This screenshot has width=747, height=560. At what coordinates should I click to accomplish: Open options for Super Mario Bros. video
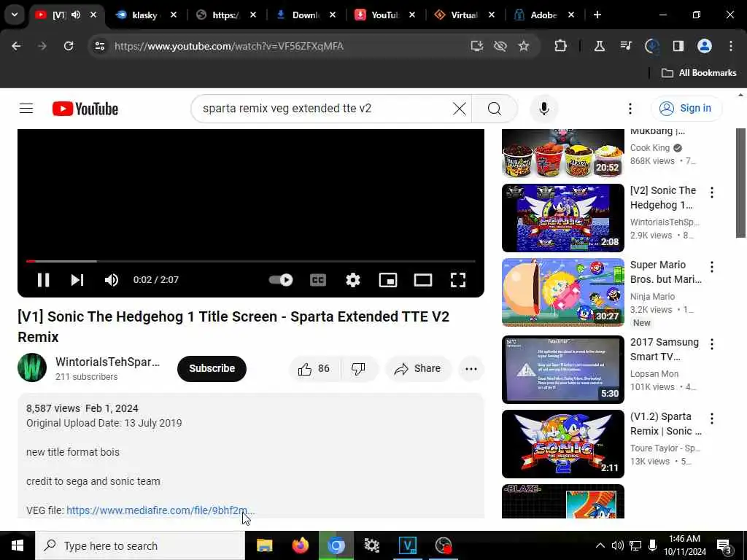pos(712,267)
